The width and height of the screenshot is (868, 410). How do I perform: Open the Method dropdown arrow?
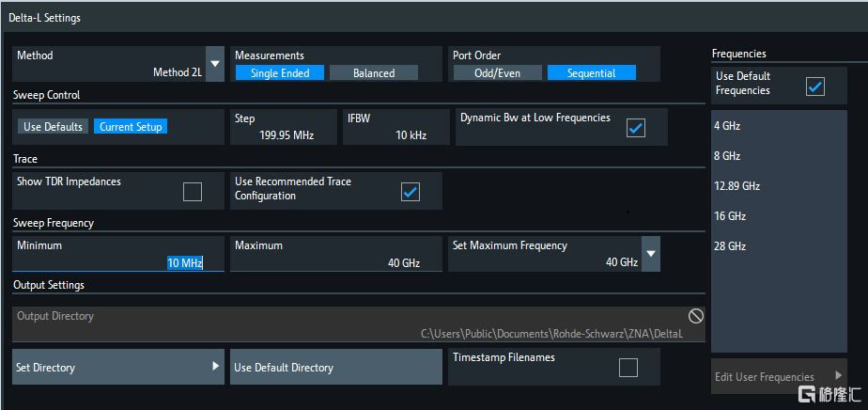point(215,64)
